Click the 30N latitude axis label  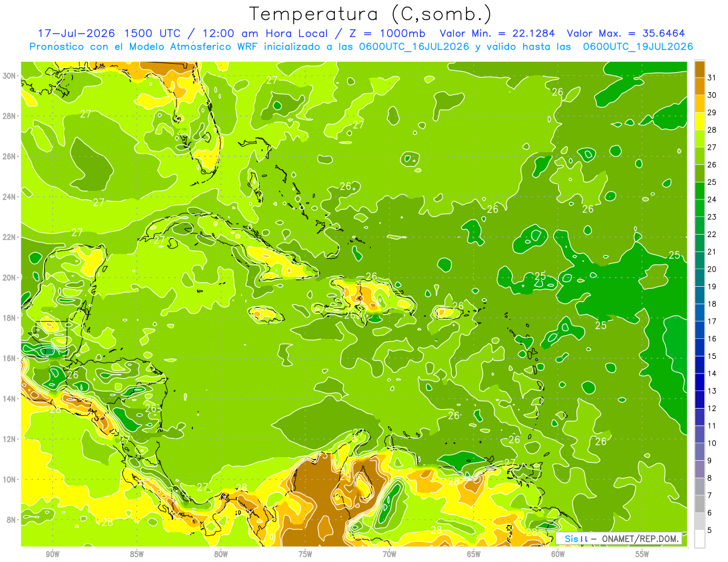click(x=9, y=76)
